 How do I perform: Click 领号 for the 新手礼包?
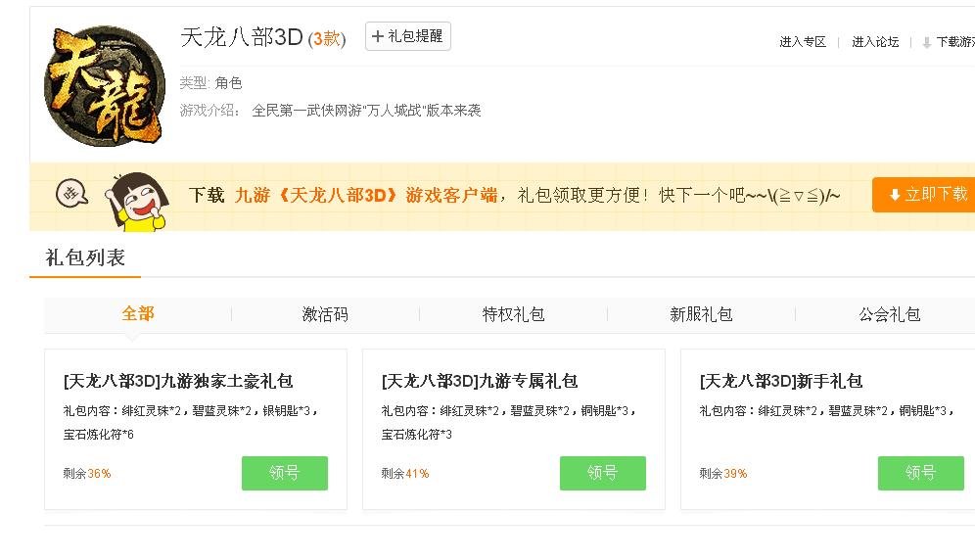pos(921,473)
